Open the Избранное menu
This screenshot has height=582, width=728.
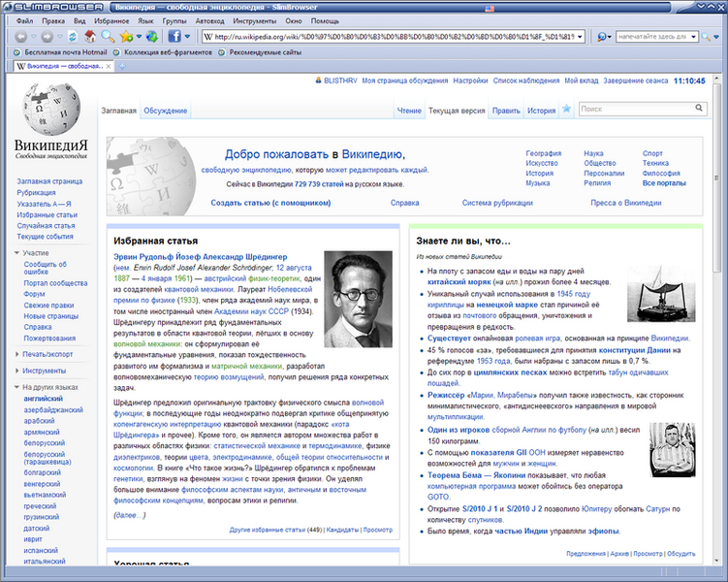coord(111,21)
